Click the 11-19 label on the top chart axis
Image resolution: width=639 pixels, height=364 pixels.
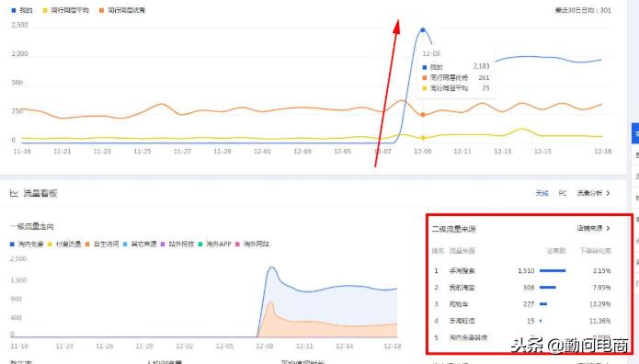point(21,152)
